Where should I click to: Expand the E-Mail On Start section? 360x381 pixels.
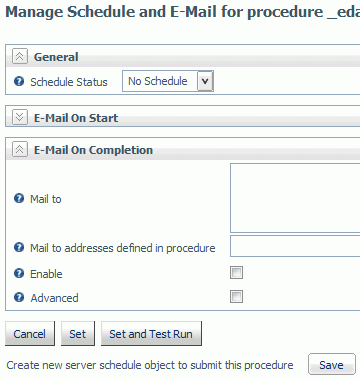coord(20,117)
